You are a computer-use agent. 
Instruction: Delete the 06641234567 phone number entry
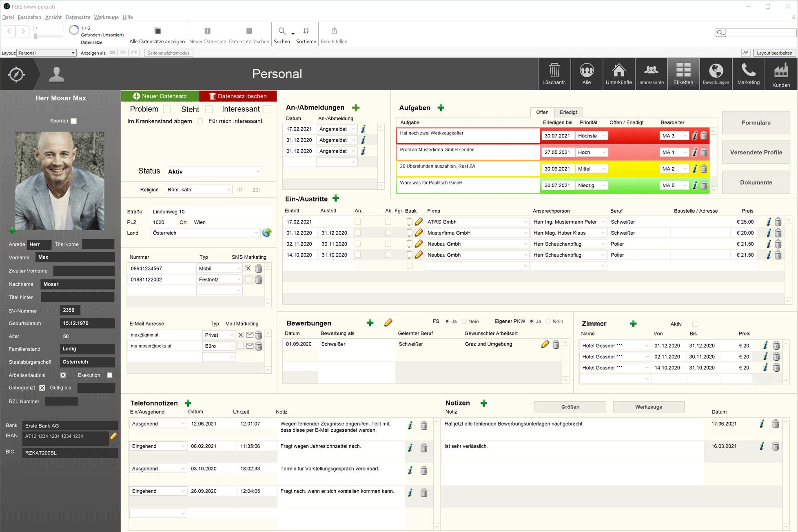(258, 268)
